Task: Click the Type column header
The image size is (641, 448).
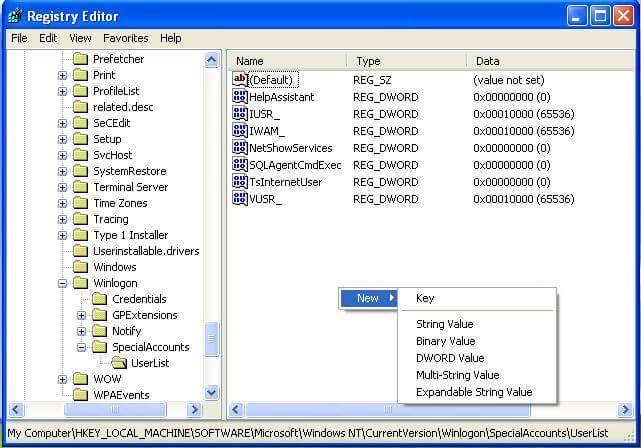Action: coord(406,61)
